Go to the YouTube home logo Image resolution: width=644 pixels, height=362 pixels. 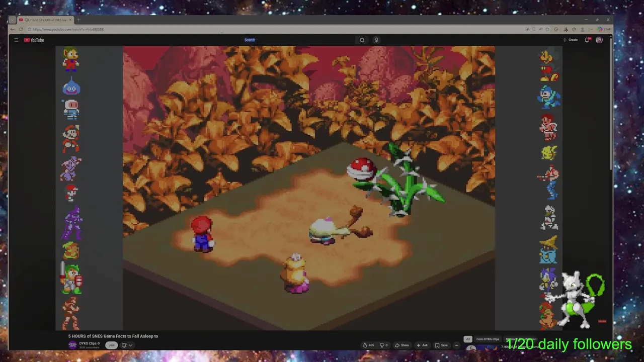click(x=34, y=40)
